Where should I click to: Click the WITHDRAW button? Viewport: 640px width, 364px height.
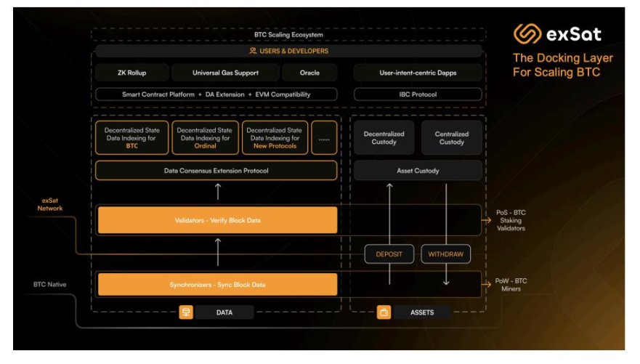(446, 254)
